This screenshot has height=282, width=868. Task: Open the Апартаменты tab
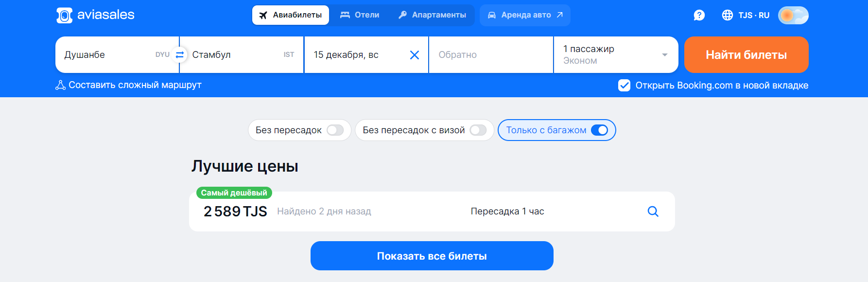click(x=432, y=15)
